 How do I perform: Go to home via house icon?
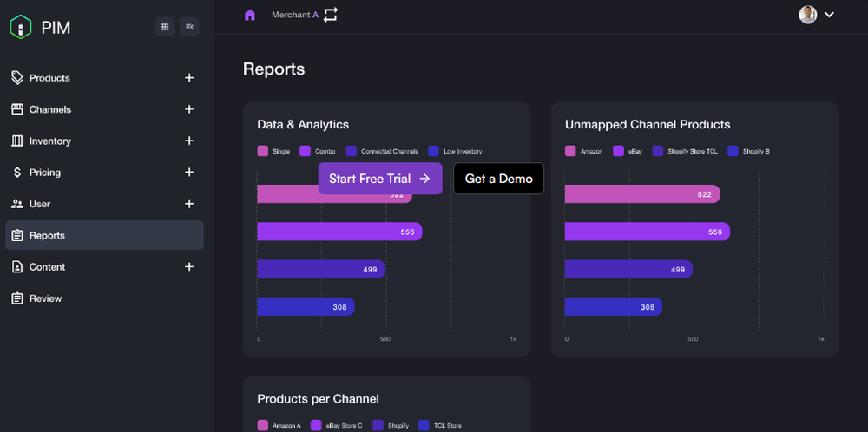[250, 15]
